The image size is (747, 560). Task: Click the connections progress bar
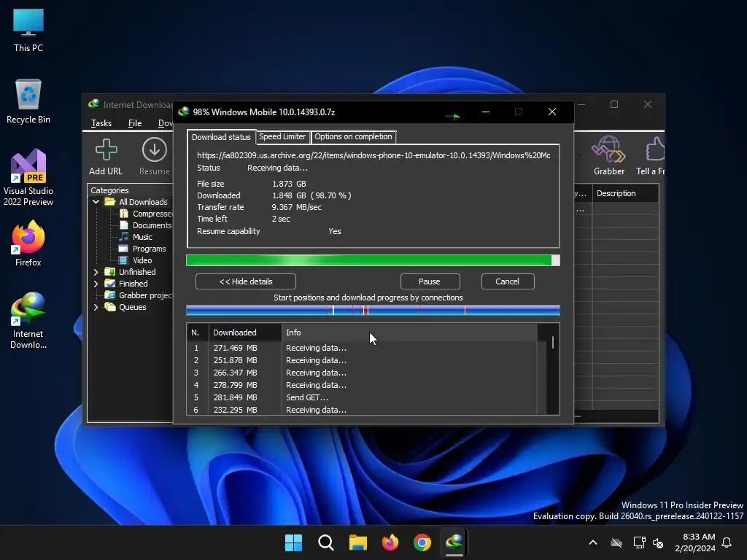click(x=373, y=311)
